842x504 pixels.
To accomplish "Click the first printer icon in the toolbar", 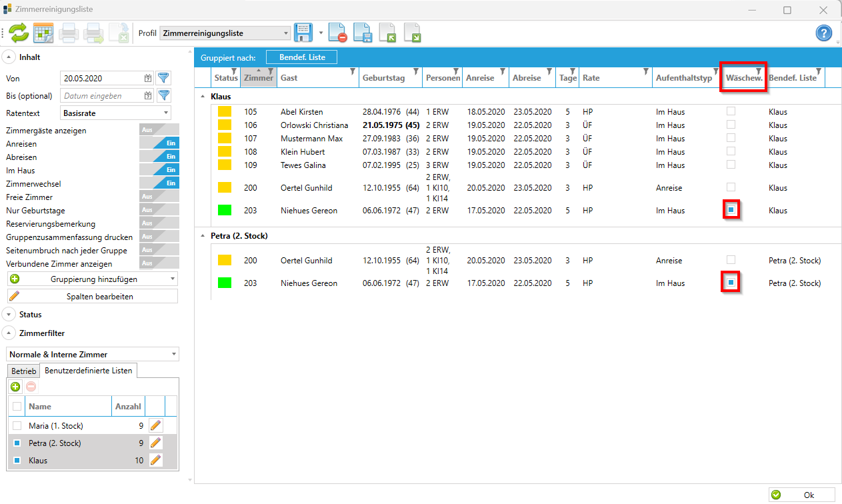I will pyautogui.click(x=70, y=33).
